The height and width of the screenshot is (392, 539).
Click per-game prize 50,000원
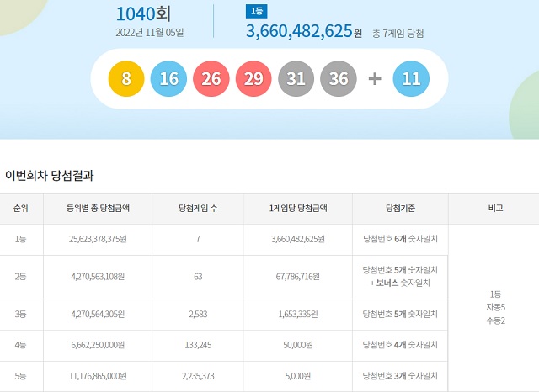pyautogui.click(x=298, y=345)
